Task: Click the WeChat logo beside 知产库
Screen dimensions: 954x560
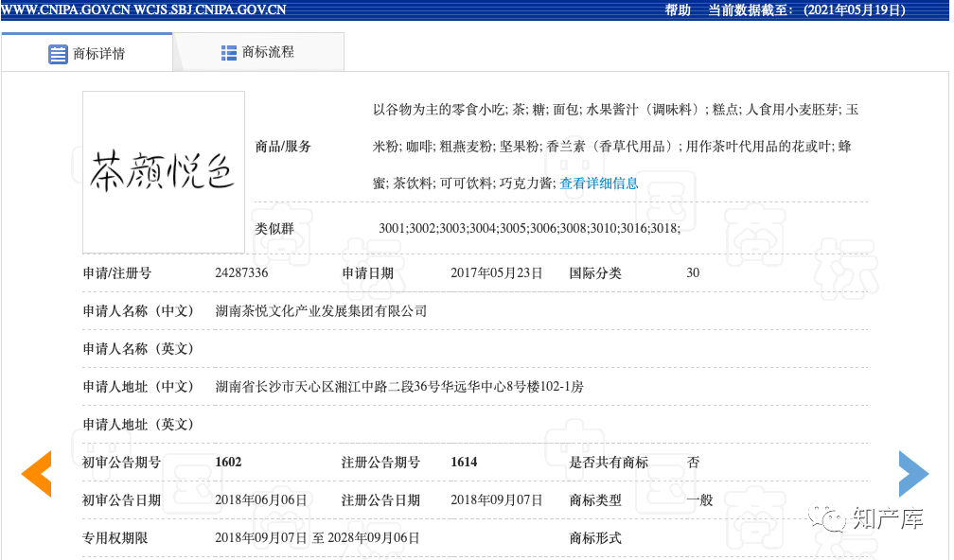Action: 833,518
